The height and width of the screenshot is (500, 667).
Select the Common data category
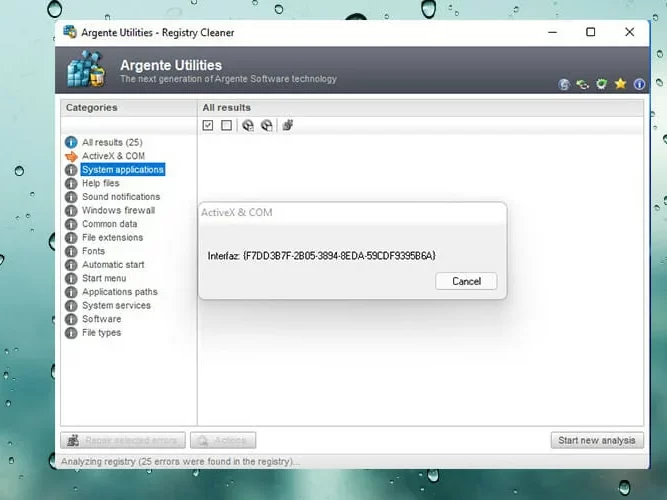coord(109,224)
